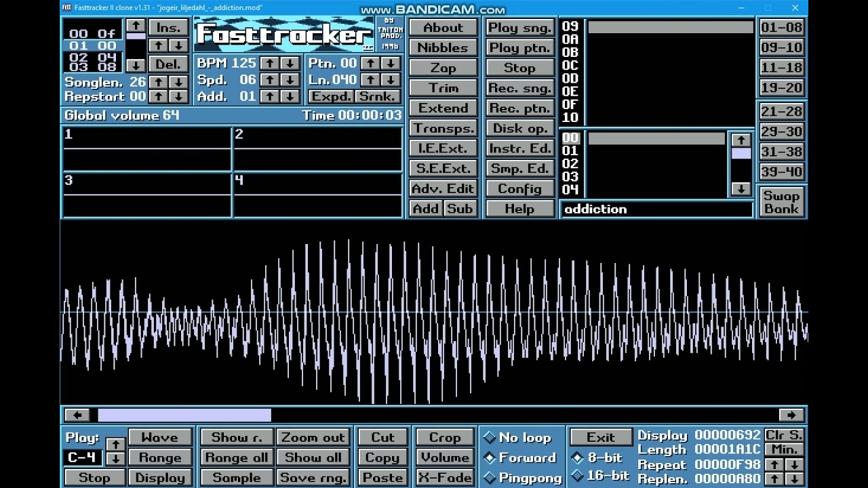Viewport: 868px width, 488px height.
Task: Click Clr S. button
Action: [x=784, y=435]
